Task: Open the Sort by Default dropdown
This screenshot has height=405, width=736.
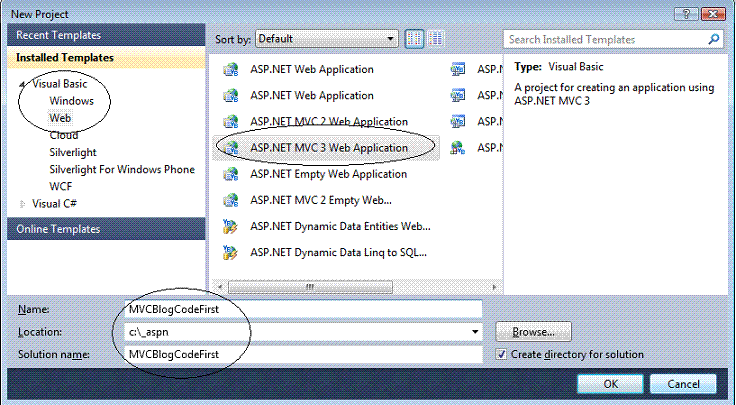Action: coord(327,39)
